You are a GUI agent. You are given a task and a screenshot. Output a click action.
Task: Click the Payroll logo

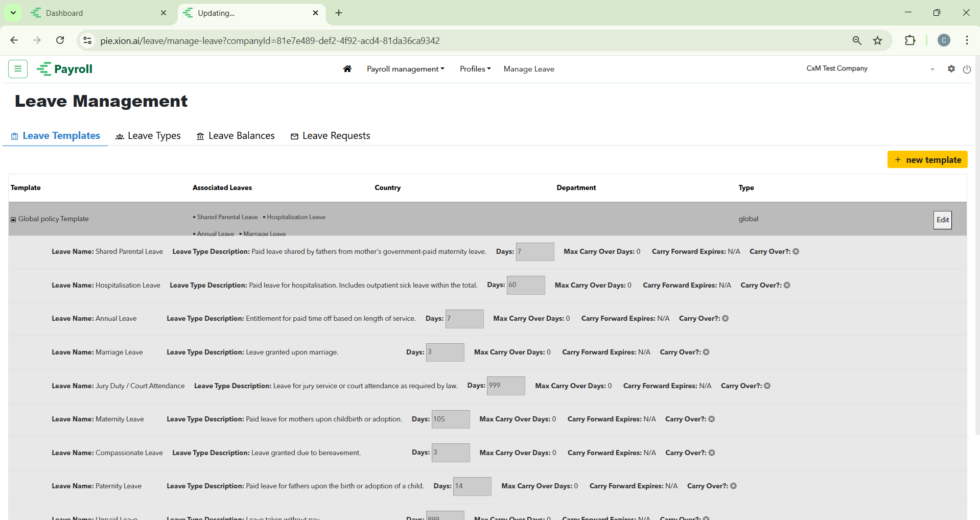65,69
